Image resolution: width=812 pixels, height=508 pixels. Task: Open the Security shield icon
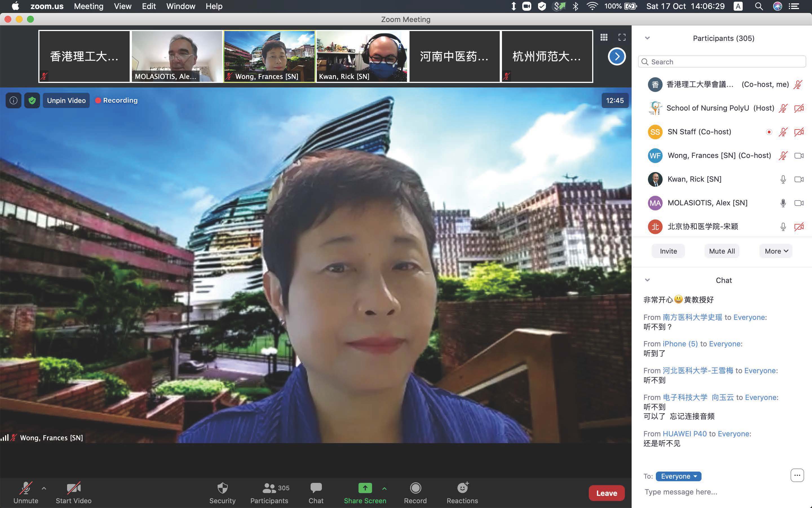pos(222,488)
